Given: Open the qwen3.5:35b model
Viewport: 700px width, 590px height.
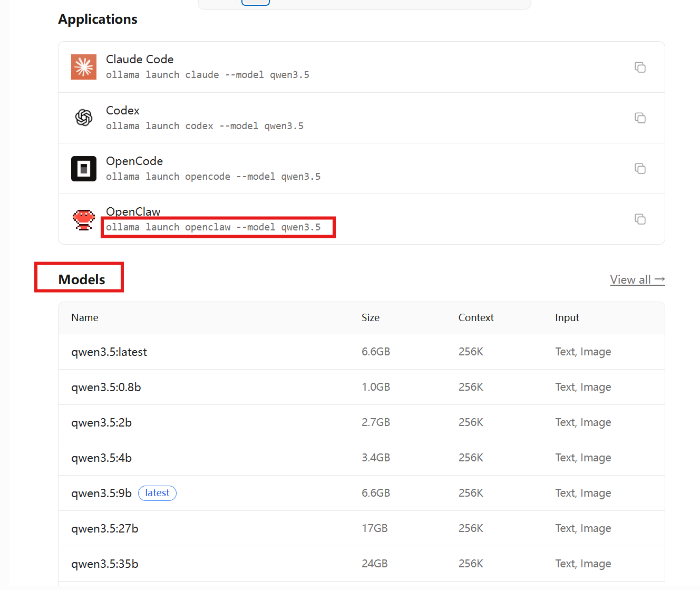Looking at the screenshot, I should (x=105, y=564).
